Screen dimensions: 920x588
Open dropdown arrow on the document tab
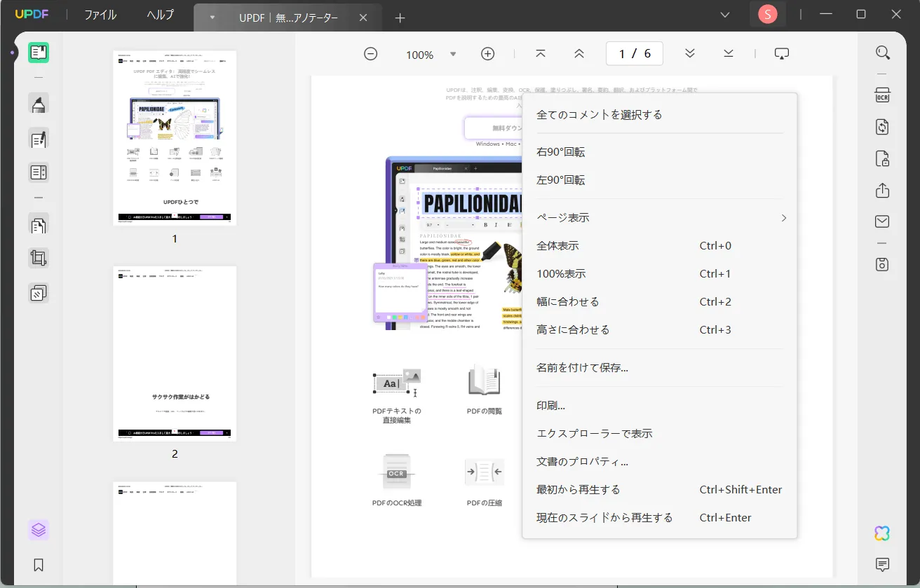[x=212, y=18]
